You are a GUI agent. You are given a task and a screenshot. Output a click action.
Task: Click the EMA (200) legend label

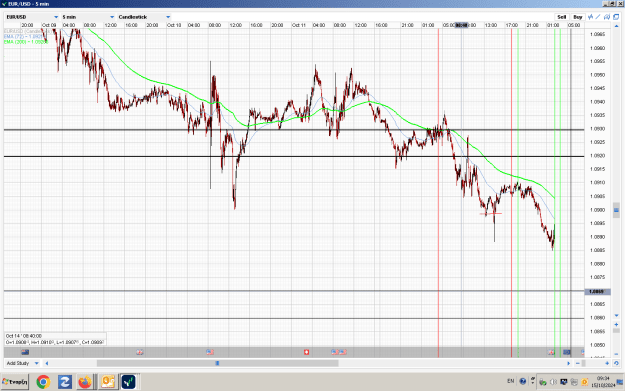[x=26, y=41]
